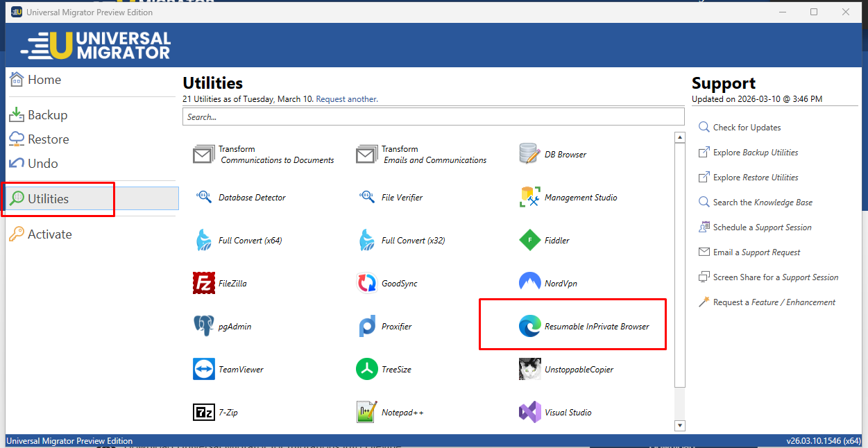Click the scrollbar down arrow
This screenshot has height=448, width=868.
tap(680, 426)
